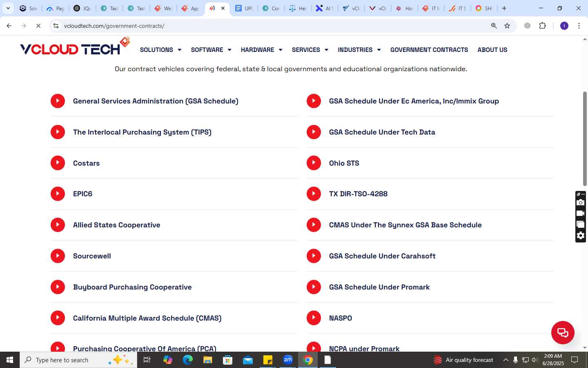Click the play icon beside California Multiple Award Schedule

58,318
